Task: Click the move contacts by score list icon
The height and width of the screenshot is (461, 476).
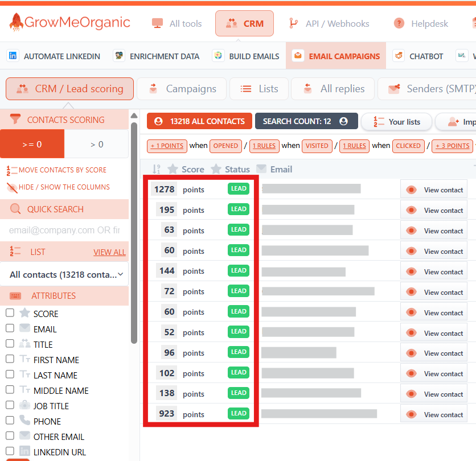Action: click(x=12, y=171)
